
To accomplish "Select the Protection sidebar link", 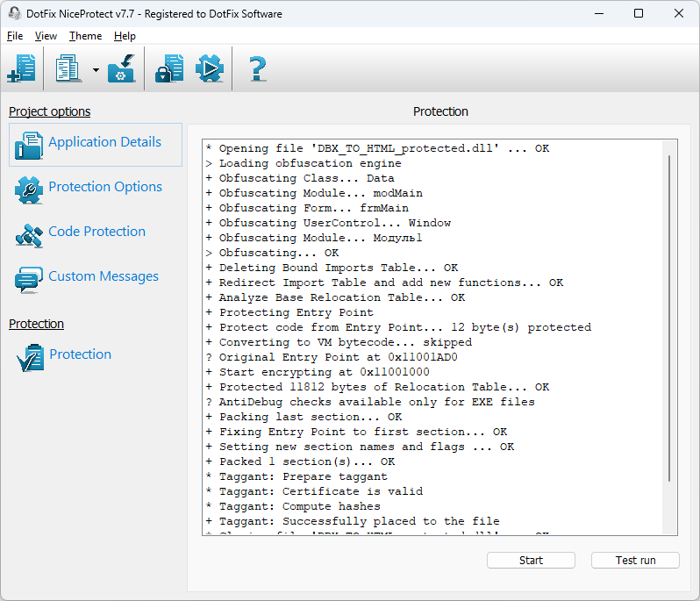I will pyautogui.click(x=81, y=354).
